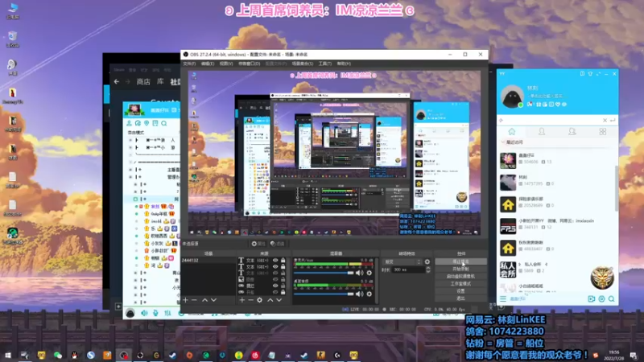Open OBS 文件(F) menu
The width and height of the screenshot is (644, 362).
(x=189, y=64)
